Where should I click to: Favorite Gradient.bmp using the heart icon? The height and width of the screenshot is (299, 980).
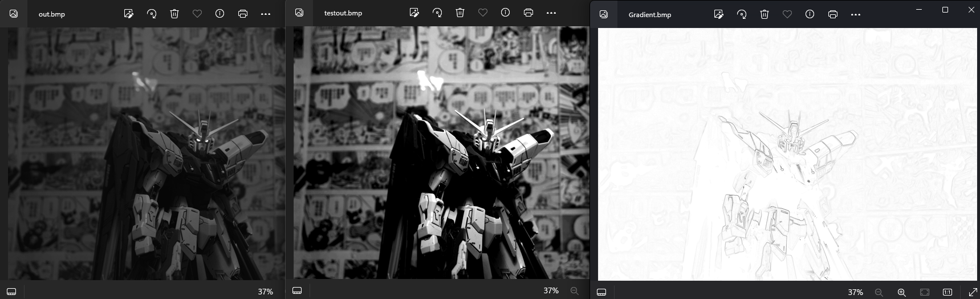[787, 14]
